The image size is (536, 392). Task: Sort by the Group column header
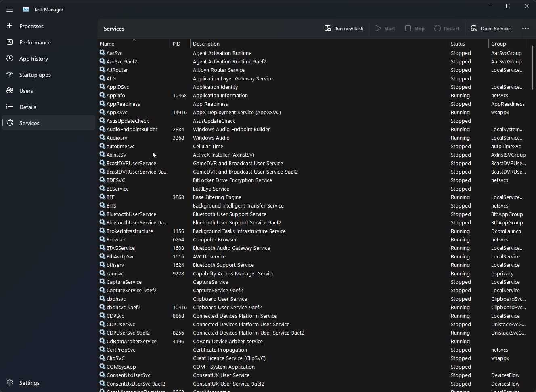(509, 44)
